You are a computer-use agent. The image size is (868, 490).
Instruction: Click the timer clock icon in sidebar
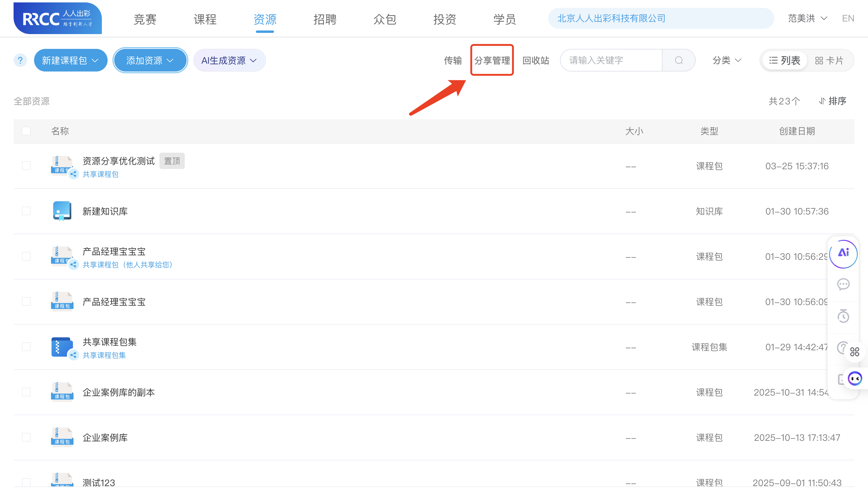click(843, 316)
